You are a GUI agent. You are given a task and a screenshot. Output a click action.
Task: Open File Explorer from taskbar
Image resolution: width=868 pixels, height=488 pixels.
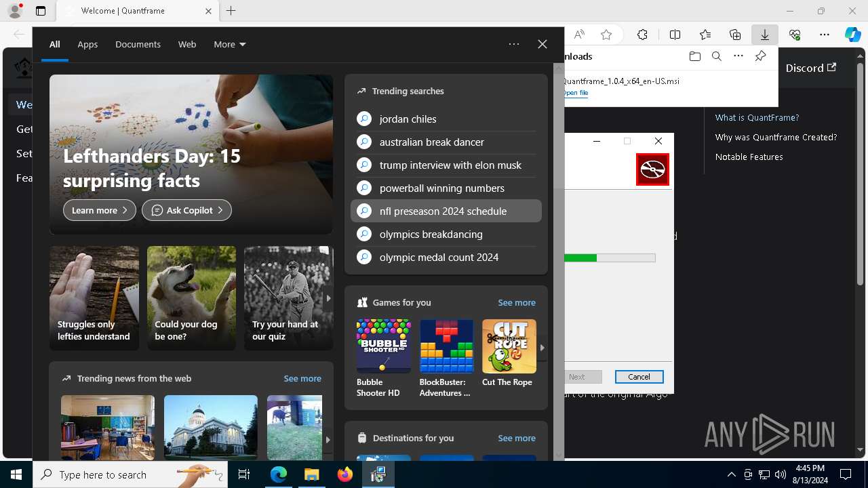[312, 474]
